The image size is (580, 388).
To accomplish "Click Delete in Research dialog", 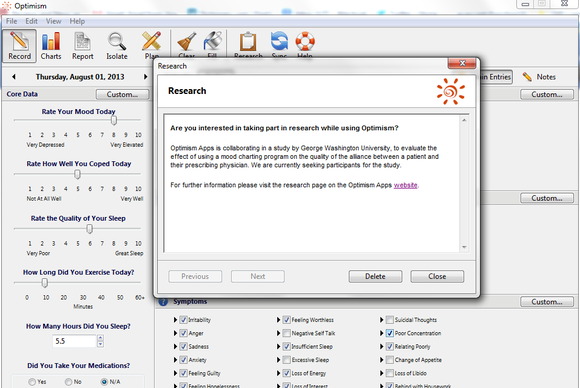I will pos(375,276).
